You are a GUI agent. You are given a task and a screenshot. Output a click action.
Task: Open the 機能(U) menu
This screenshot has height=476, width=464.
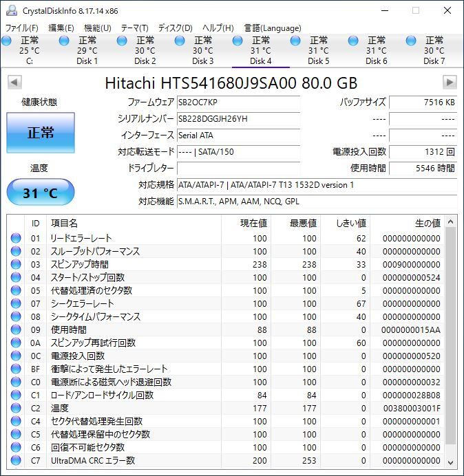point(98,28)
